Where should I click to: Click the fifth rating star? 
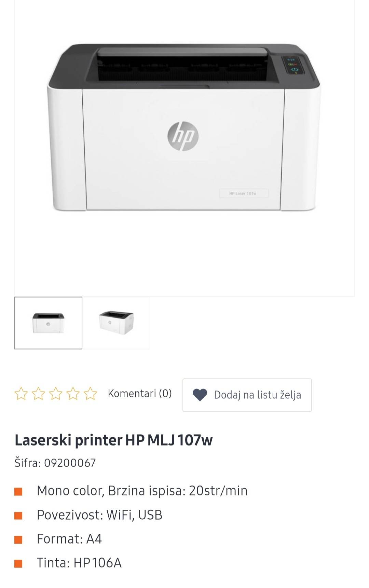(x=91, y=394)
